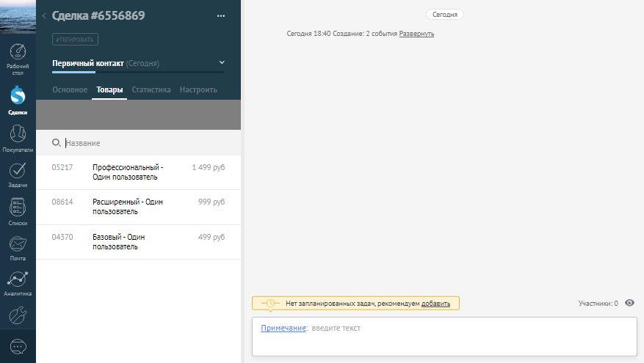This screenshot has width=644, height=363.
Task: Click the добавить link to add task
Action: 435,303
